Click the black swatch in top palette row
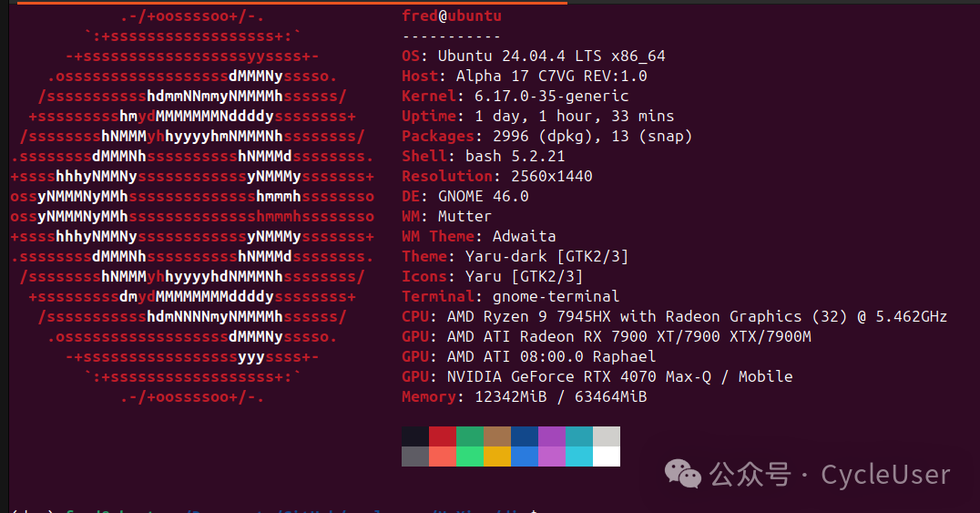The width and height of the screenshot is (980, 513). [415, 436]
